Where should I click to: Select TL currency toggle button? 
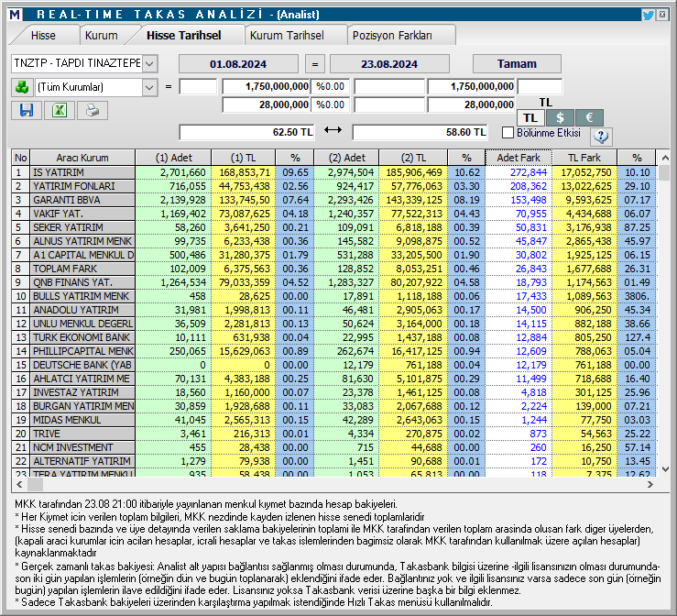click(x=530, y=117)
